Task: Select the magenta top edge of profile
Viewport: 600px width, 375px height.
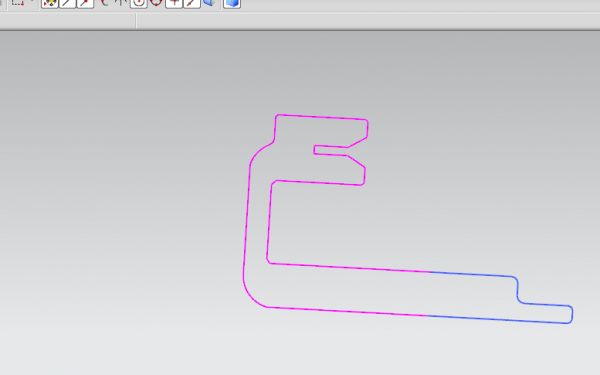Action: pyautogui.click(x=321, y=117)
